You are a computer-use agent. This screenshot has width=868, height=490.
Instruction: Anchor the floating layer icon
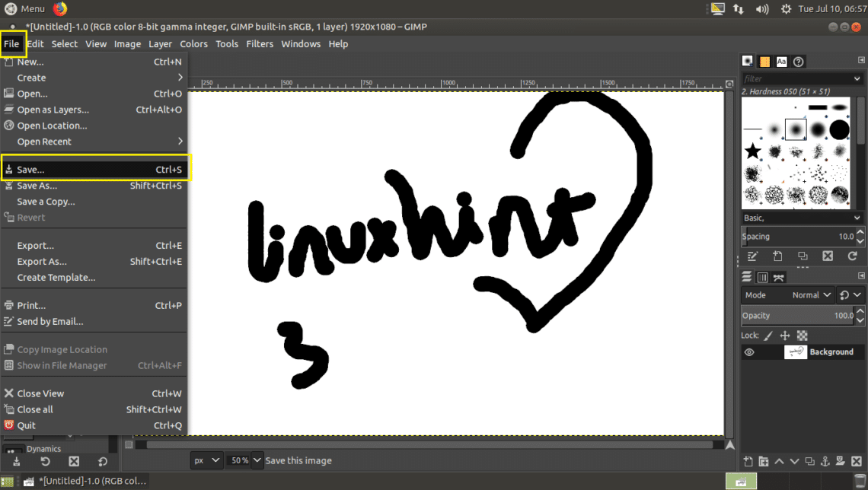[x=825, y=461]
